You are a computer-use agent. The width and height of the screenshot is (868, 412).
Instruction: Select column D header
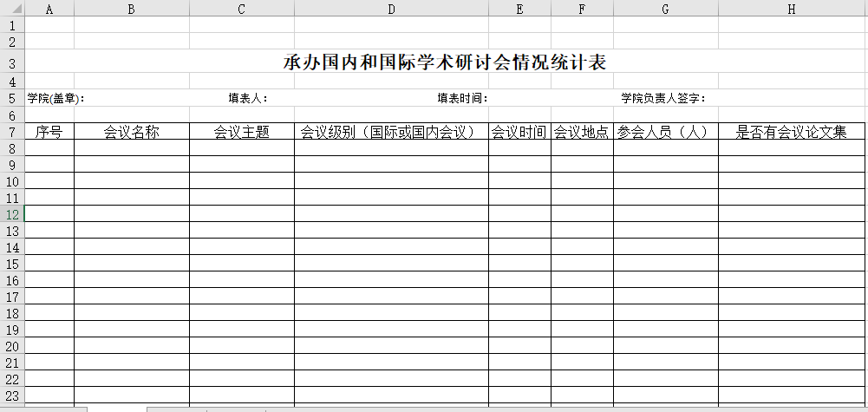(391, 9)
